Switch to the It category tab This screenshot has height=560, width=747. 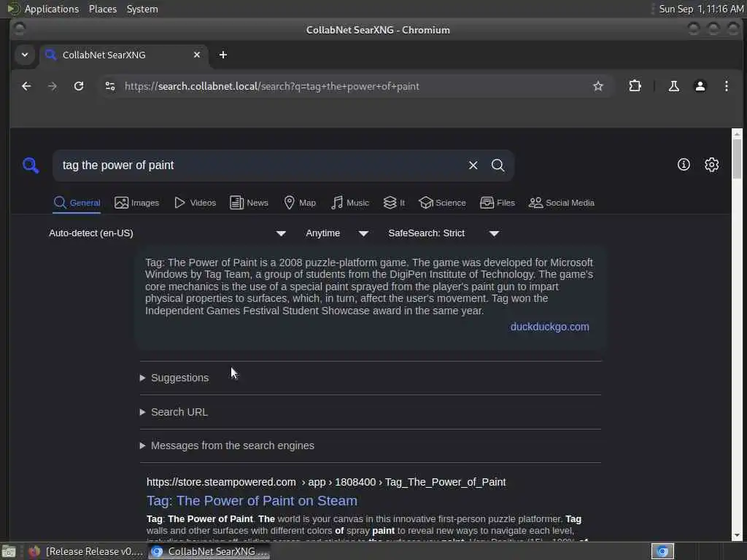[x=394, y=203]
